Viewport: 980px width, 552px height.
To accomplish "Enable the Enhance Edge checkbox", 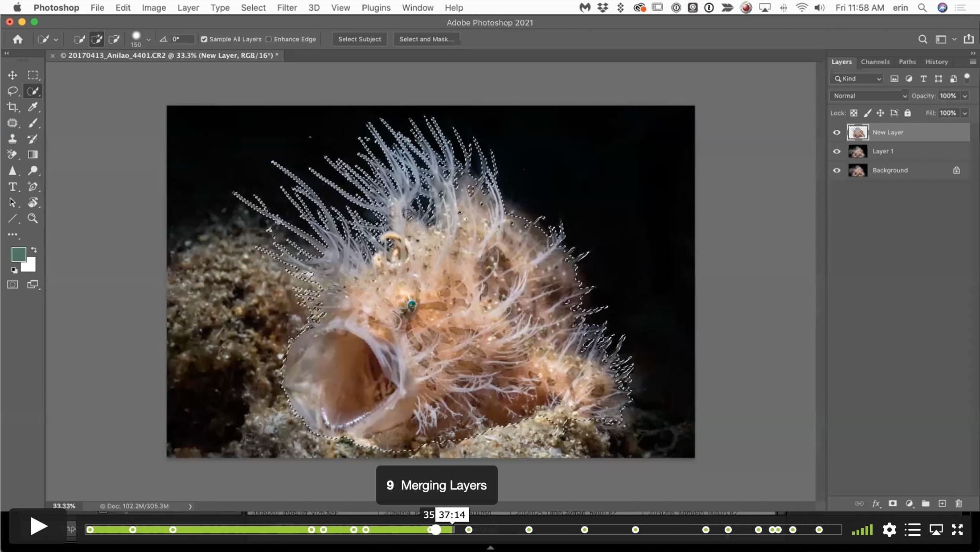I will tap(269, 39).
